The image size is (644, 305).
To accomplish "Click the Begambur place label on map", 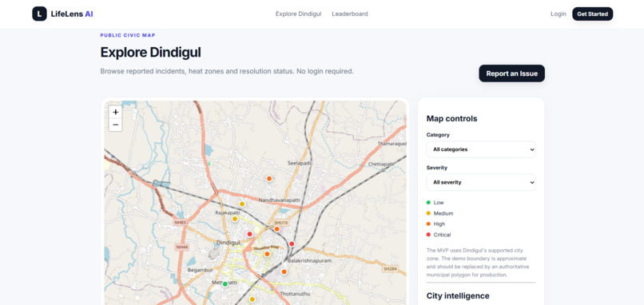I will [200, 270].
